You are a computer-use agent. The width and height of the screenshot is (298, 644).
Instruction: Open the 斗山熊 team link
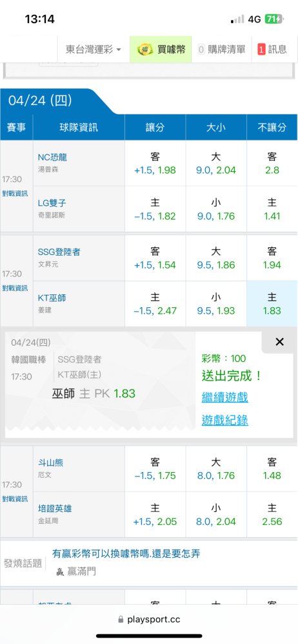click(50, 463)
